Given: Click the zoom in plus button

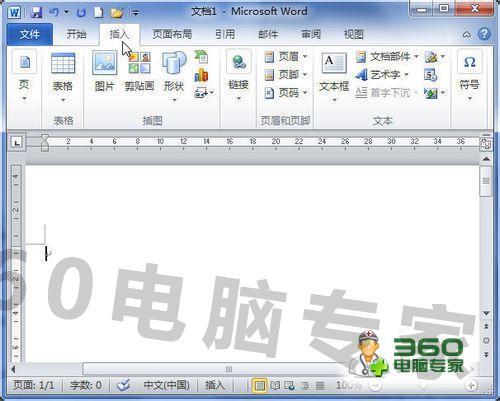Looking at the screenshot, I should click(x=471, y=386).
